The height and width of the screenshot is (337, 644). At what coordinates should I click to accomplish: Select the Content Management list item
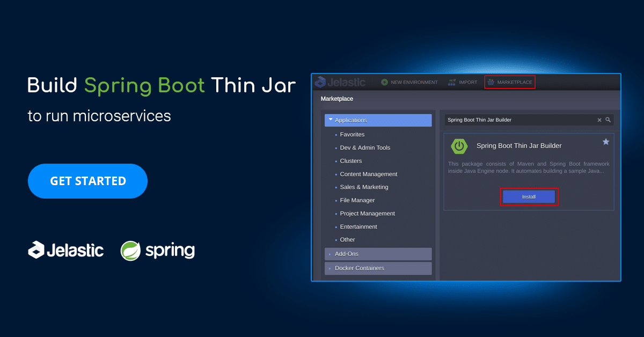tap(369, 174)
